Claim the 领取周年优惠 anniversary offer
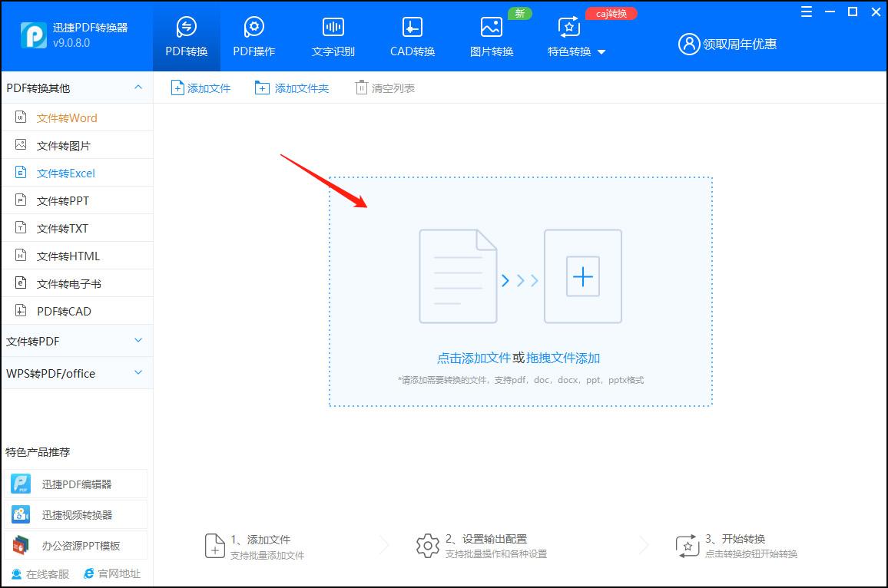 (727, 45)
